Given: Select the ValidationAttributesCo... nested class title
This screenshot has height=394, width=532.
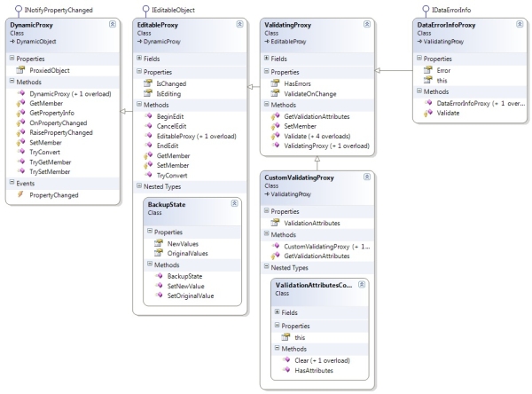Looking at the screenshot, I should (x=314, y=286).
